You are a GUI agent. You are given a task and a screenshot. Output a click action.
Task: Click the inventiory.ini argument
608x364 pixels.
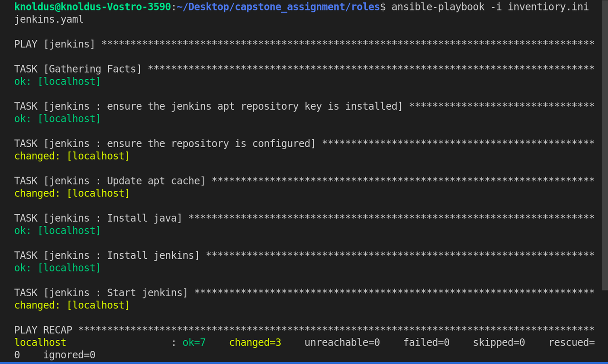point(549,7)
